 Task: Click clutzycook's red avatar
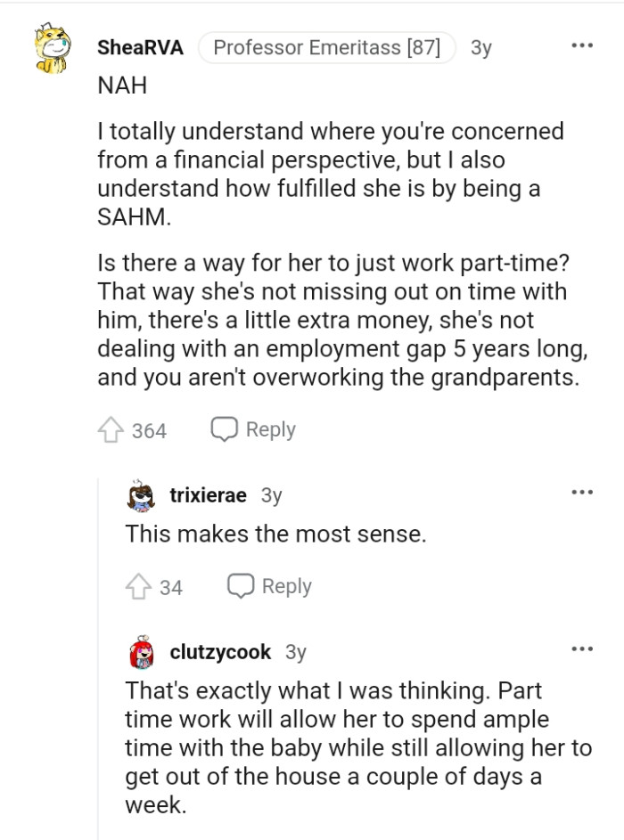[140, 651]
